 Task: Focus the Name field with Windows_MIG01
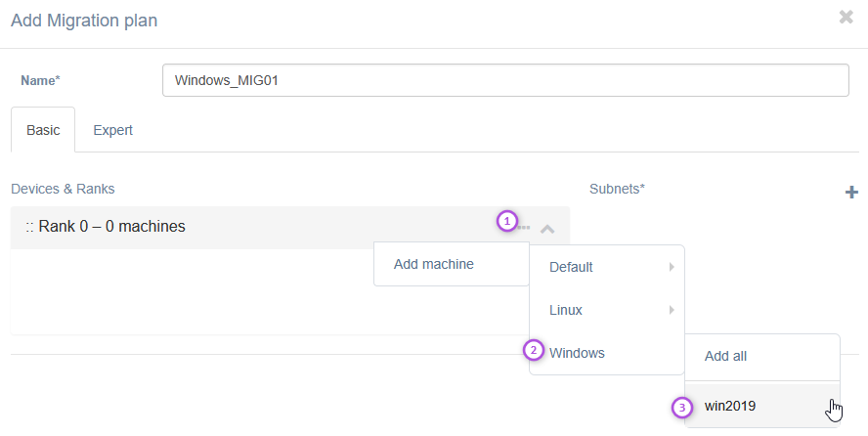coord(504,80)
